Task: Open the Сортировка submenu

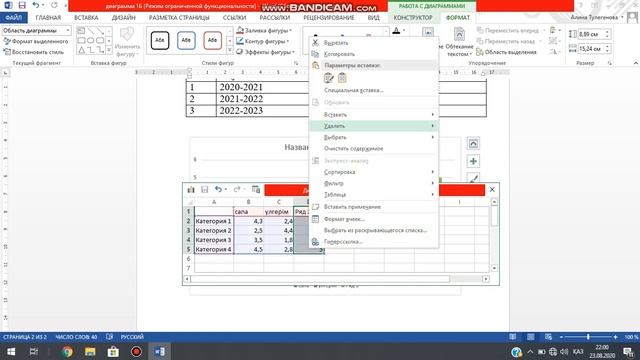Action: coord(373,172)
